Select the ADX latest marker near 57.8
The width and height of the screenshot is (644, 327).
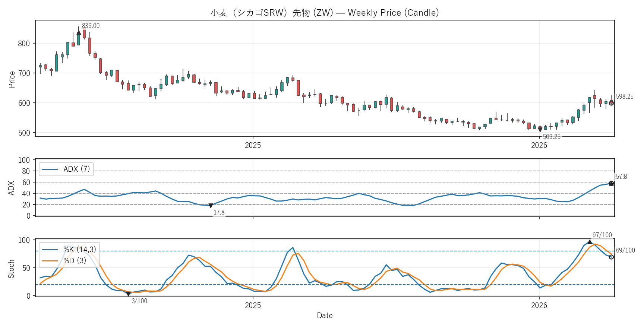click(611, 183)
